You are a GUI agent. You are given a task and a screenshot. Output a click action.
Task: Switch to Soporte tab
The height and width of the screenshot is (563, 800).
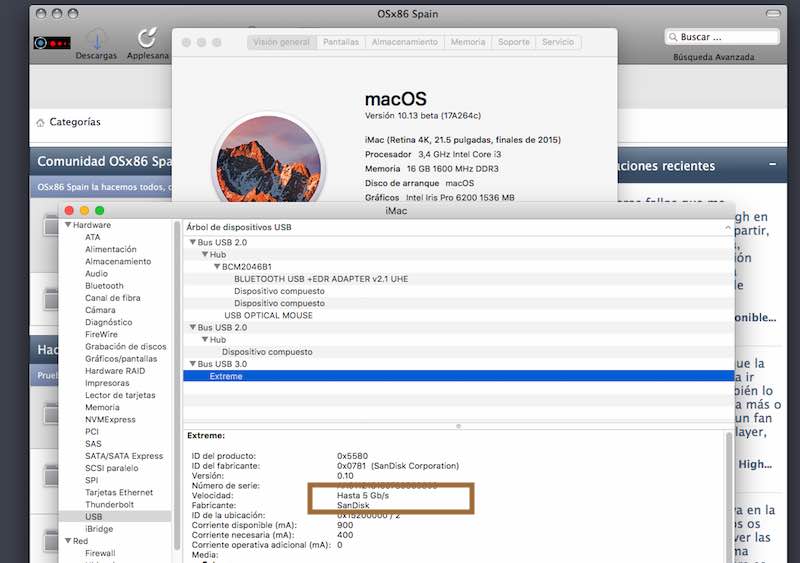click(x=513, y=42)
